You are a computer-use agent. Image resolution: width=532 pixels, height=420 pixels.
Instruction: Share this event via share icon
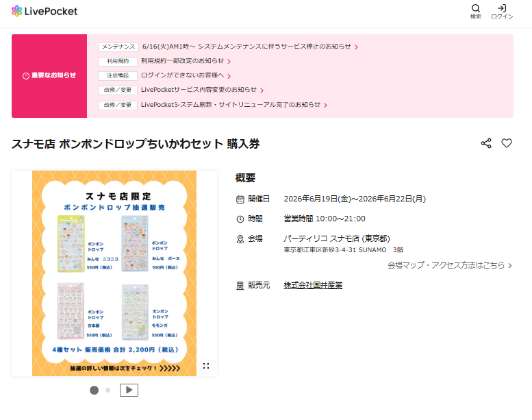point(486,143)
